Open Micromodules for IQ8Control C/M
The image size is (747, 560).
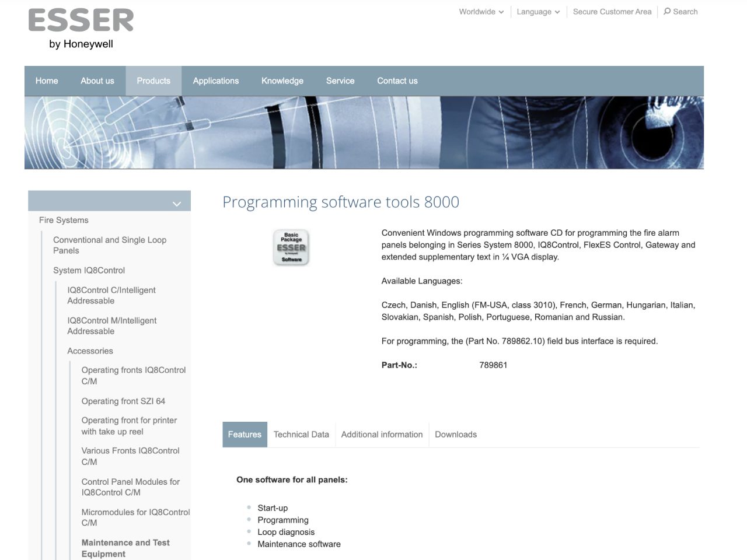click(x=135, y=517)
